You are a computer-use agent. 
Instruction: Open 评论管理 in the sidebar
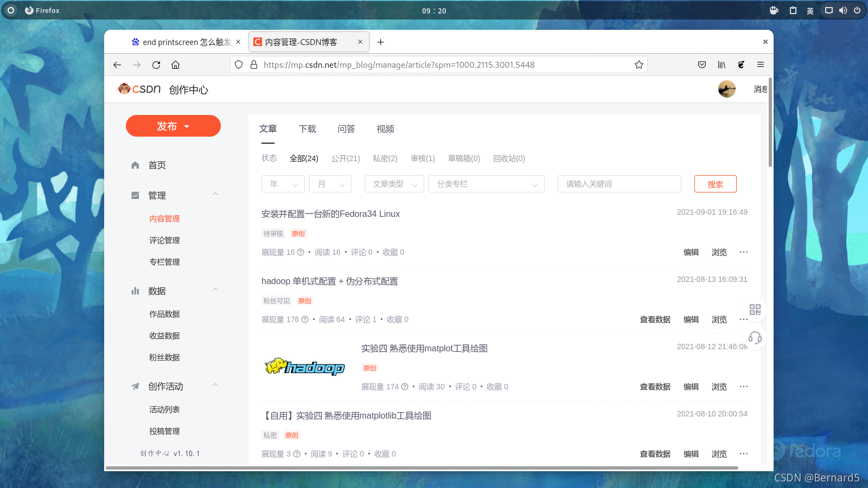point(164,240)
